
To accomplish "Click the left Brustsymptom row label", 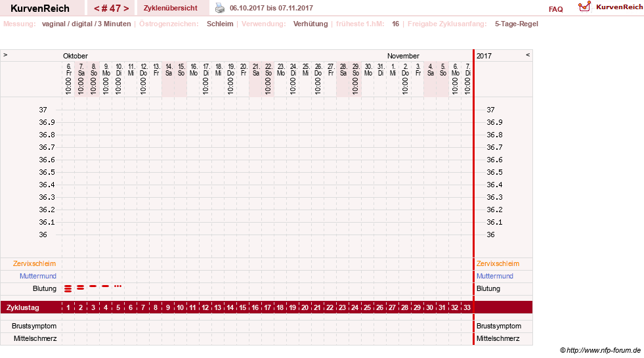I will [34, 326].
